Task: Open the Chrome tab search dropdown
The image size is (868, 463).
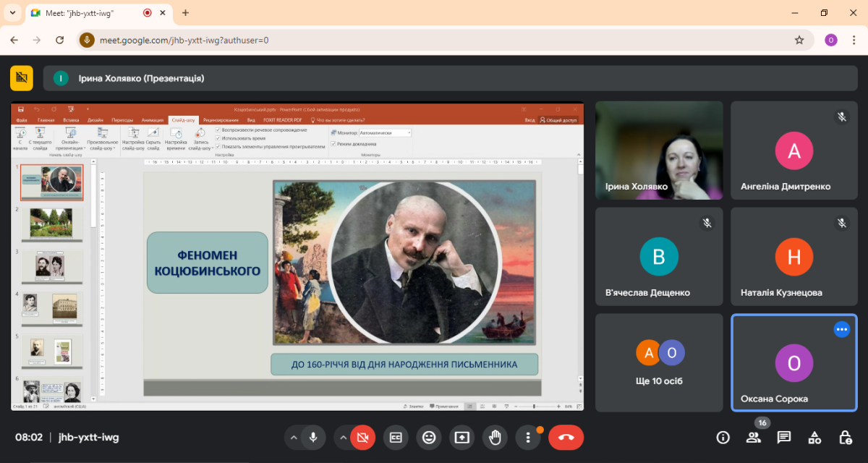Action: (12, 12)
